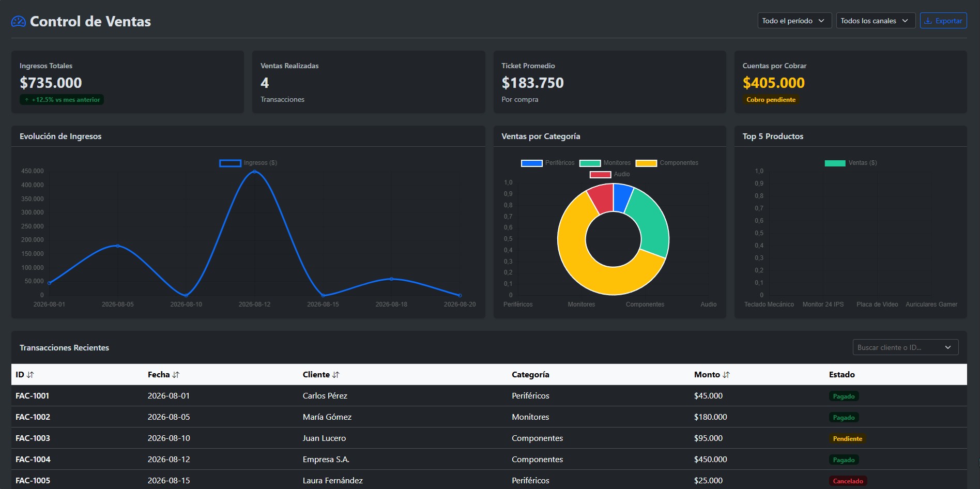Screen dimensions: 980x489
Task: Click the Estado column header
Action: (842, 375)
